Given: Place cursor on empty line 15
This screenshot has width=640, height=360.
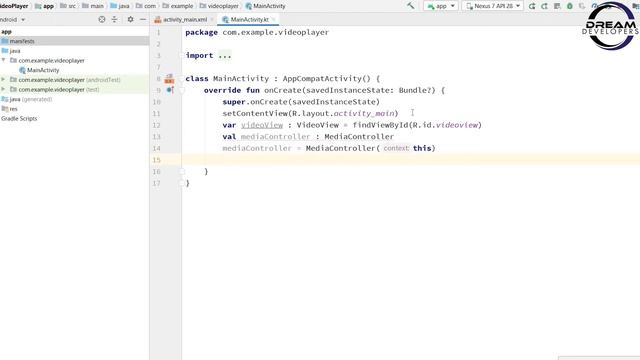Looking at the screenshot, I should (410, 160).
